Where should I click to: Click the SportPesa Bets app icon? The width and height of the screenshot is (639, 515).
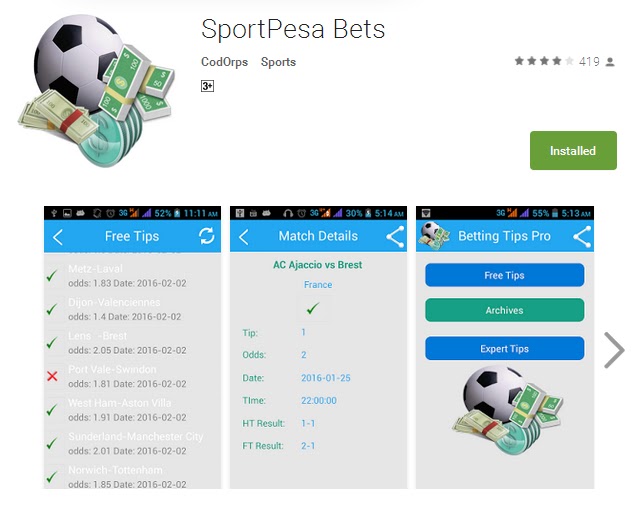coord(97,90)
